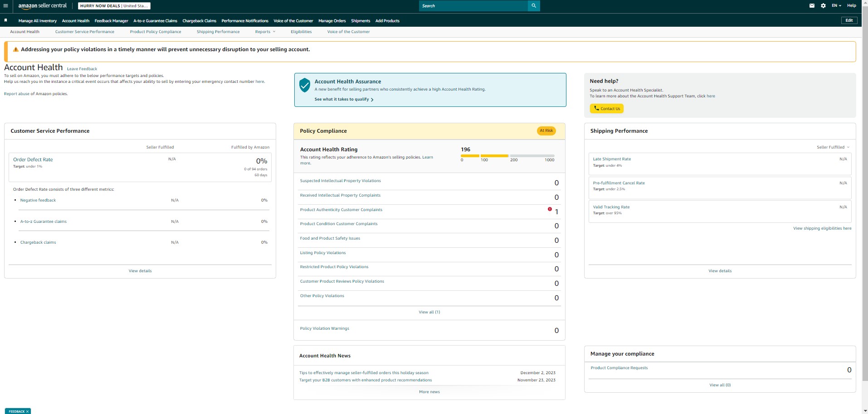
Task: Open Pre-fulfillment Cancel Rate link
Action: pyautogui.click(x=619, y=183)
